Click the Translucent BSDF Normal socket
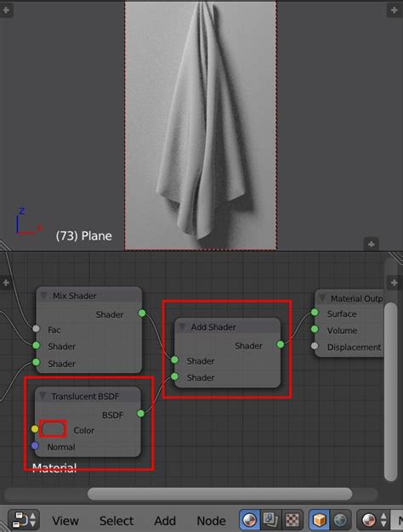This screenshot has width=403, height=532. [x=35, y=445]
